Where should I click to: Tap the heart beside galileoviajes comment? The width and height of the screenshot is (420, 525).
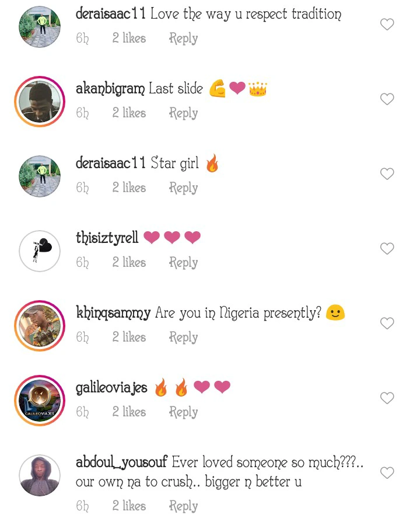[387, 398]
